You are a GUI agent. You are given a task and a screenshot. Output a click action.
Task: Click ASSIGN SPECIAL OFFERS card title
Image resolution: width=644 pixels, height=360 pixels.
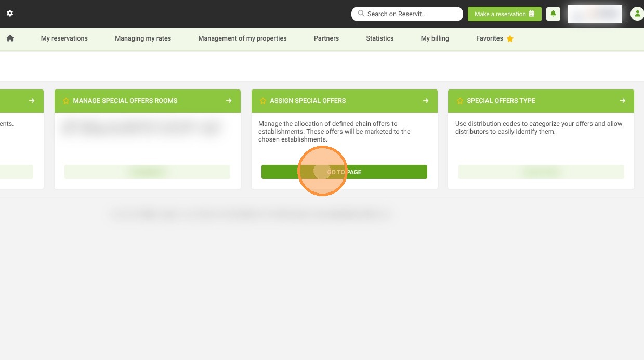point(308,101)
